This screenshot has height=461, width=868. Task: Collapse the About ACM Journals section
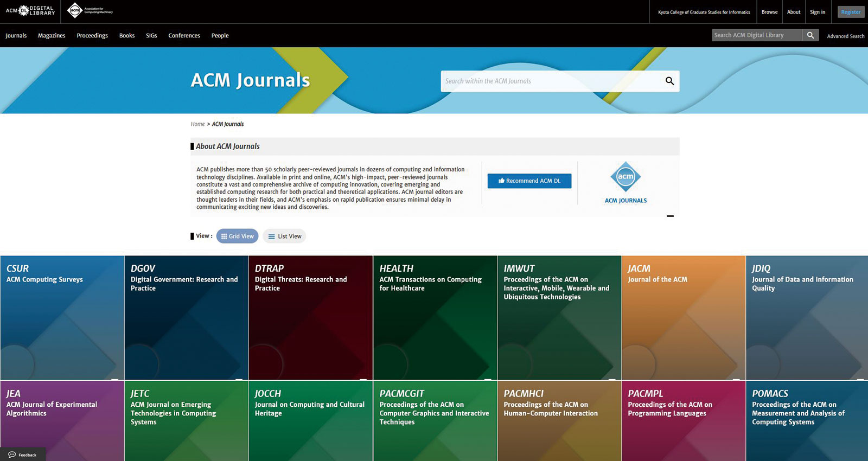coord(670,216)
